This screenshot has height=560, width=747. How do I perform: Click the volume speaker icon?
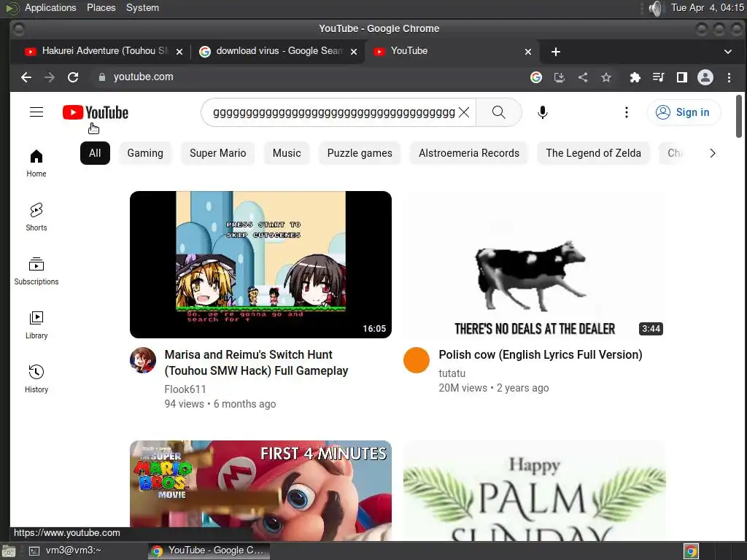click(x=656, y=8)
